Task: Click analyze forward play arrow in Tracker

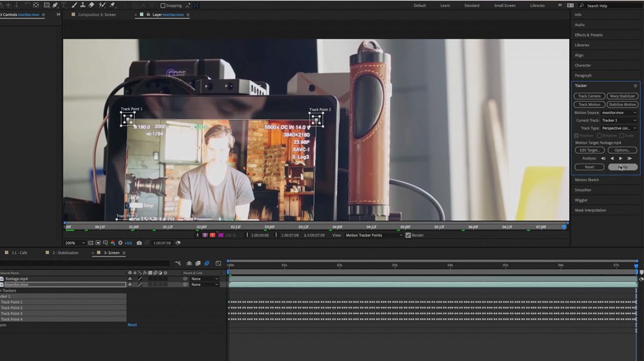Action: point(621,158)
